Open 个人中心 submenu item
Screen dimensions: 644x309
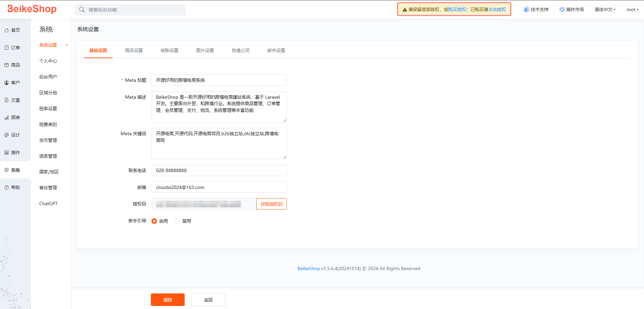click(48, 61)
